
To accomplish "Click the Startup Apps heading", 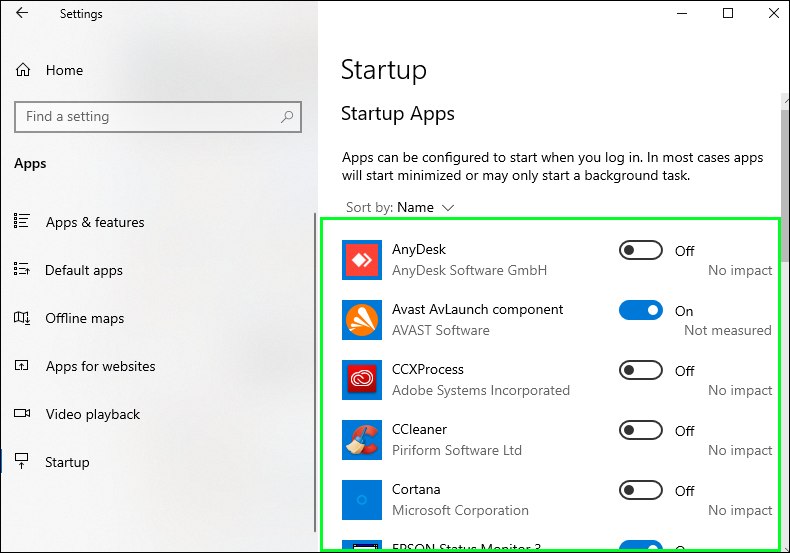I will coord(398,114).
